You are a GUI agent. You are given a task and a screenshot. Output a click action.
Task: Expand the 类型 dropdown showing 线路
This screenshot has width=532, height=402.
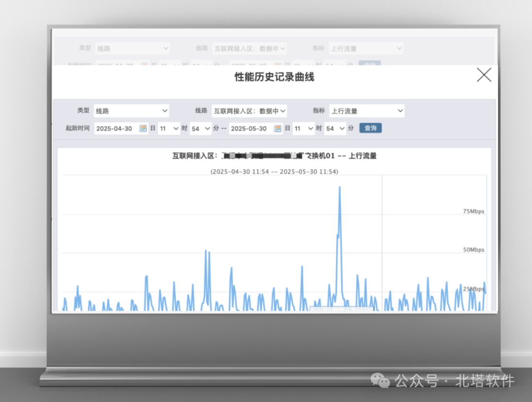[x=132, y=111]
